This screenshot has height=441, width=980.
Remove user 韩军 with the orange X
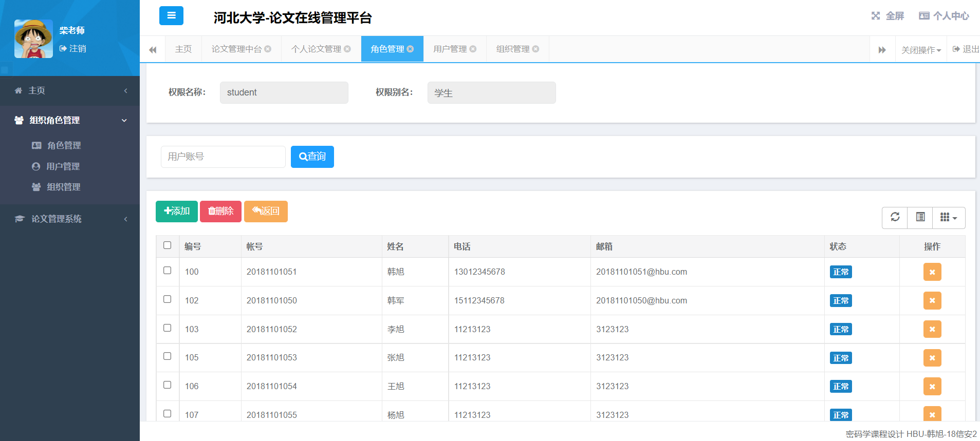932,301
